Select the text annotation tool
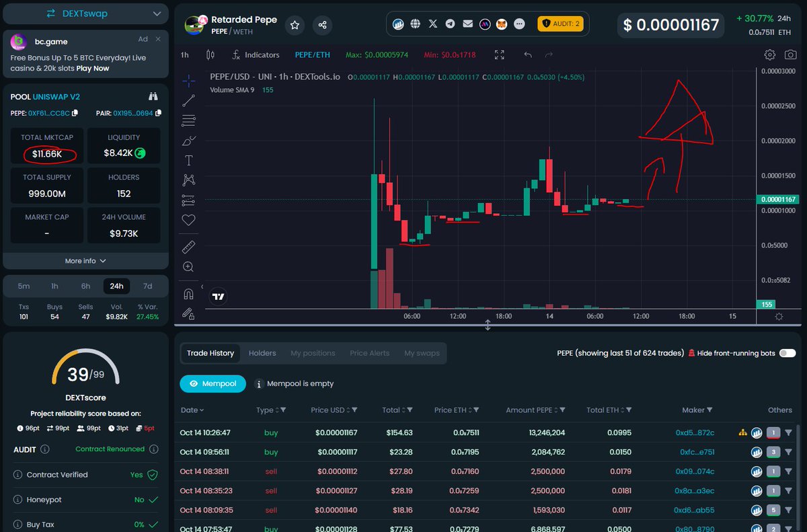This screenshot has width=807, height=532. click(189, 160)
